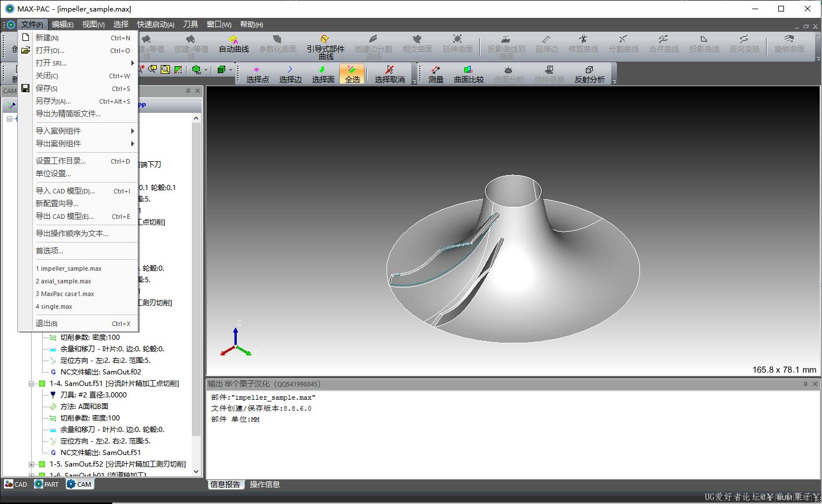Viewport: 822px width, 504px height.
Task: Choose 保存(S) in the File menu
Action: coord(78,88)
